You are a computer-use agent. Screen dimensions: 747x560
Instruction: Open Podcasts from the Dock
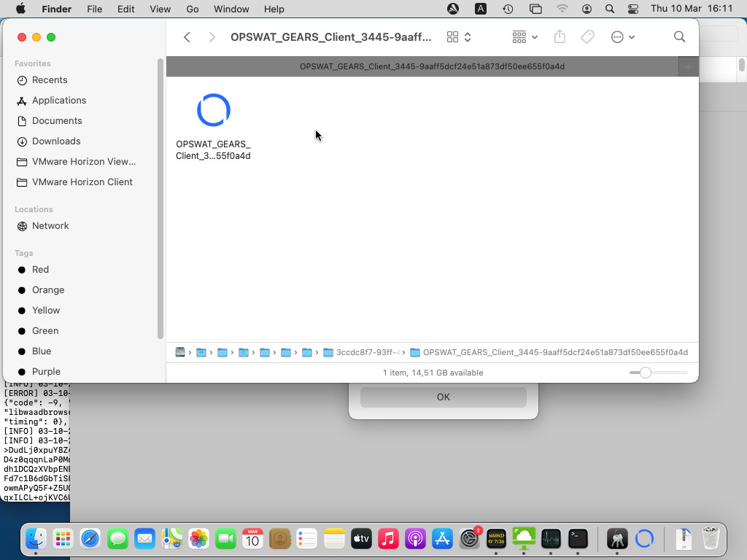tap(415, 539)
